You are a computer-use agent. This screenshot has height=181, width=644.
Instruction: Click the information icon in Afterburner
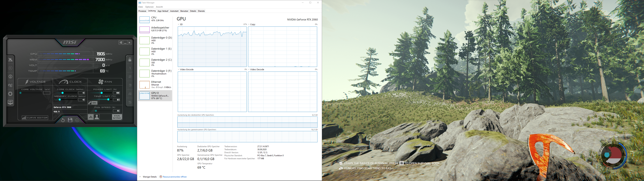pos(10,77)
